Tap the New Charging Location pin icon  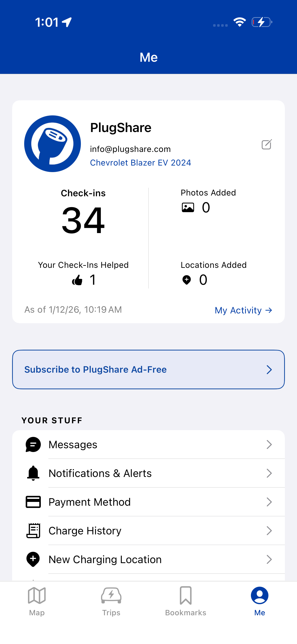click(33, 559)
